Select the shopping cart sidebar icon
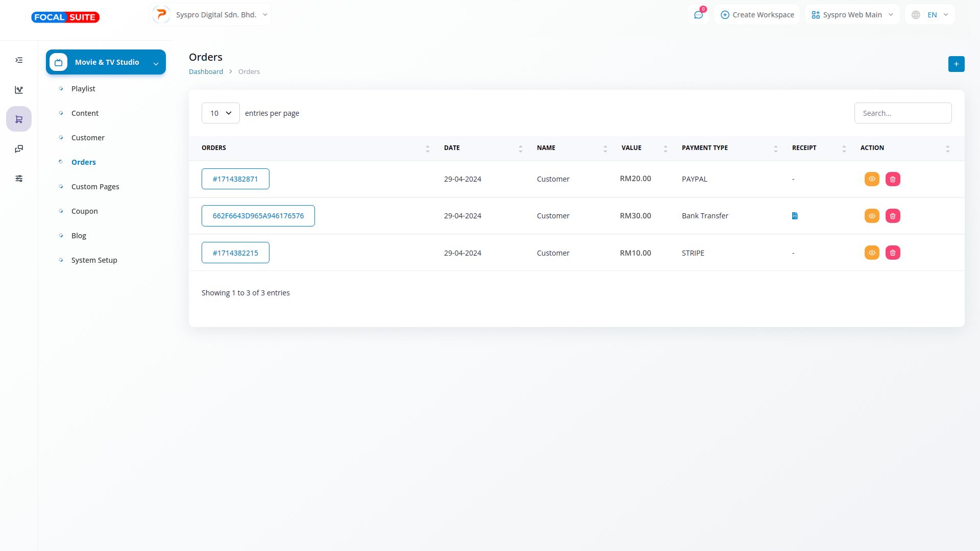Screen dimensions: 980x551 [19, 119]
